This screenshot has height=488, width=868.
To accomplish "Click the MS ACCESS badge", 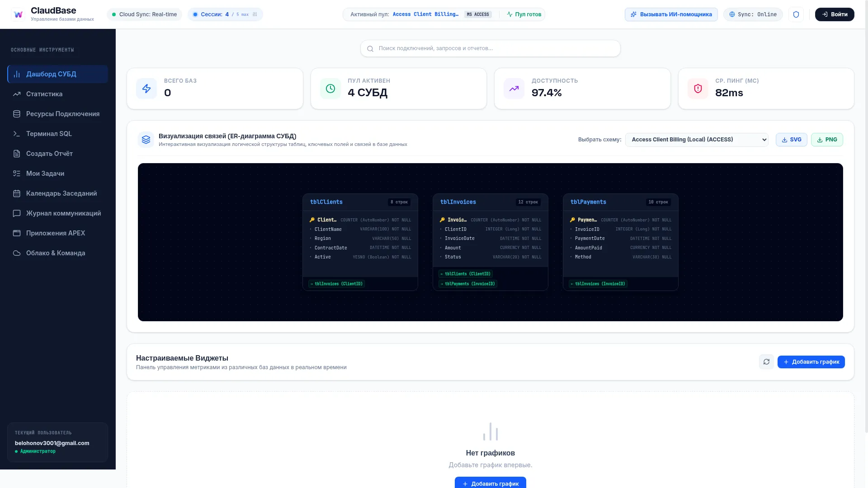I will [478, 14].
